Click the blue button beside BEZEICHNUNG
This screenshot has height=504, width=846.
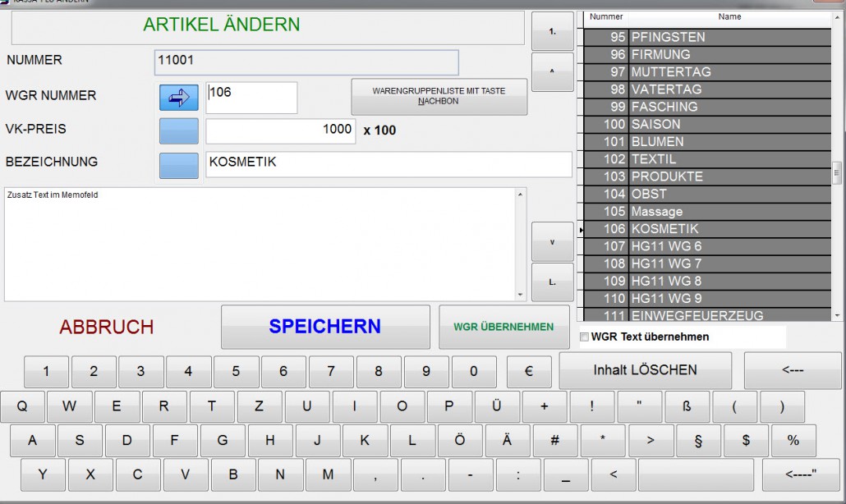click(x=178, y=165)
